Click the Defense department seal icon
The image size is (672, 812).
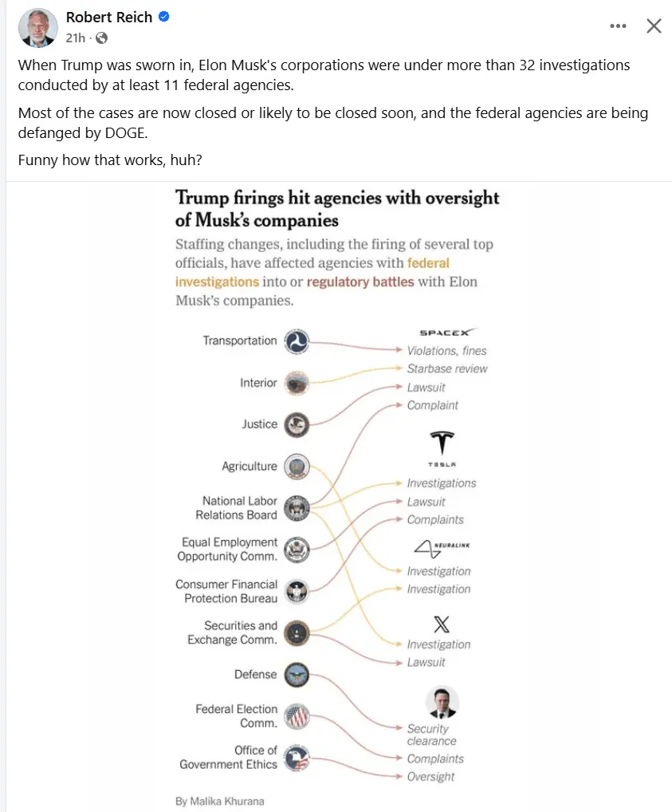[296, 675]
